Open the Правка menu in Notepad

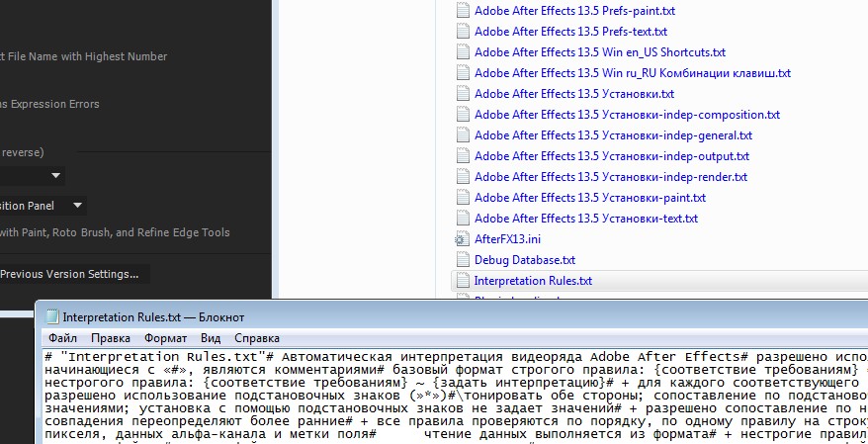[x=111, y=338]
